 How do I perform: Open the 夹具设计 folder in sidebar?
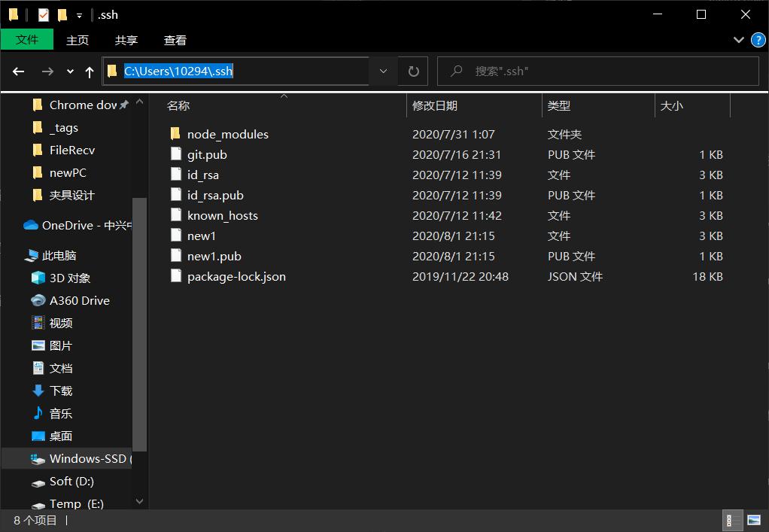click(x=72, y=195)
